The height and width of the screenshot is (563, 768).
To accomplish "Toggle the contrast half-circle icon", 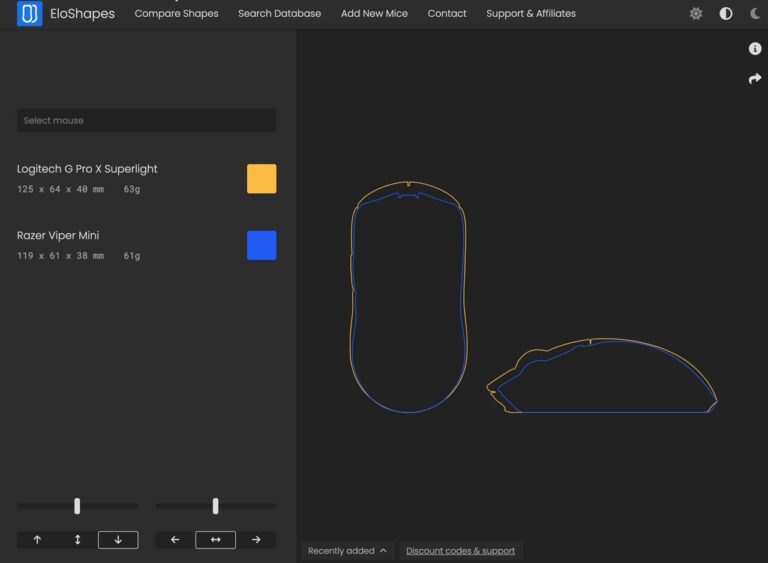I will coord(726,14).
